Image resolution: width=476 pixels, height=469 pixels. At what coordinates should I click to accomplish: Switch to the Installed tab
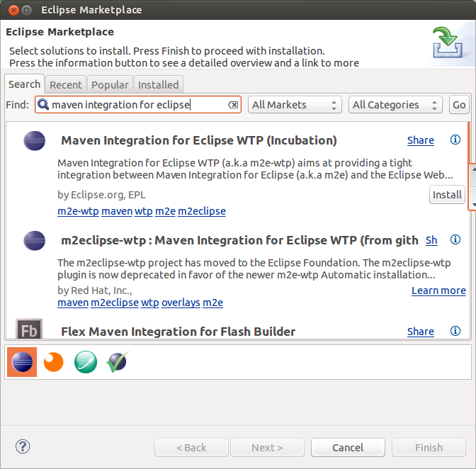pos(158,85)
